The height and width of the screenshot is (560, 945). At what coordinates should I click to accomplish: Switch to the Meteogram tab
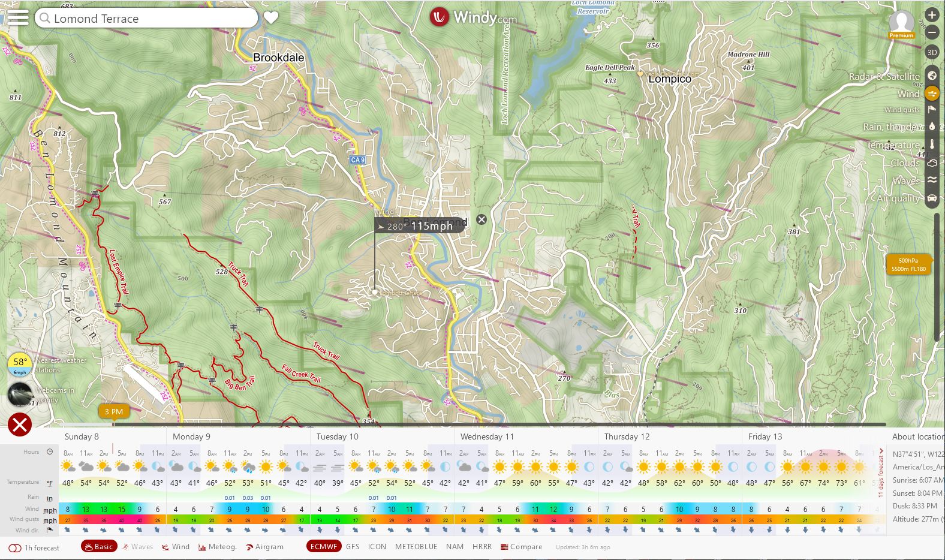pyautogui.click(x=217, y=547)
